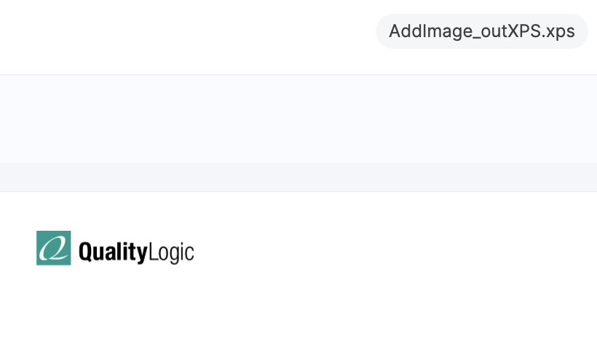Click the outXPS portion of the file label
This screenshot has height=364, width=597.
pos(507,31)
